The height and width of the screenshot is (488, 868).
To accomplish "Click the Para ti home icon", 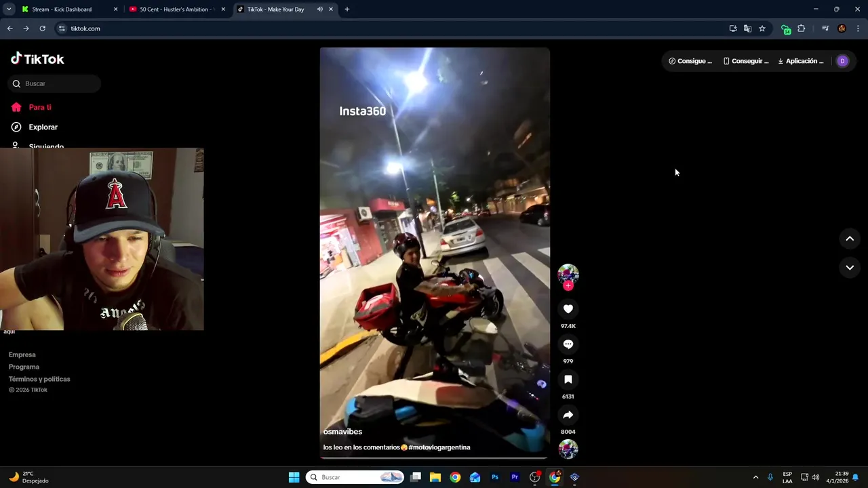I will (x=16, y=107).
